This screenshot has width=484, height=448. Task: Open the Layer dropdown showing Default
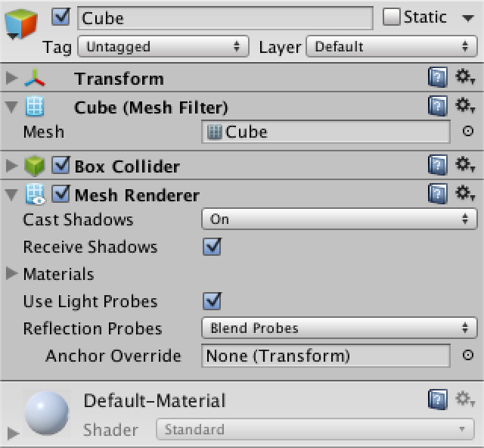click(392, 46)
